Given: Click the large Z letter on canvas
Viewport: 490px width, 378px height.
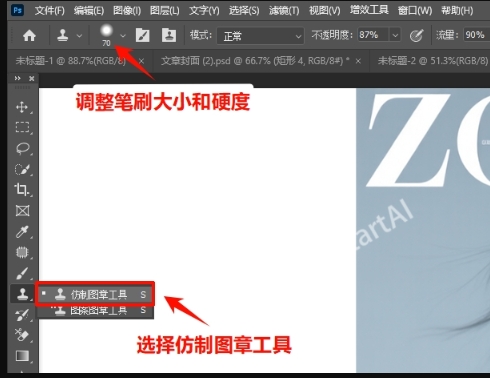Looking at the screenshot, I should click(x=409, y=140).
